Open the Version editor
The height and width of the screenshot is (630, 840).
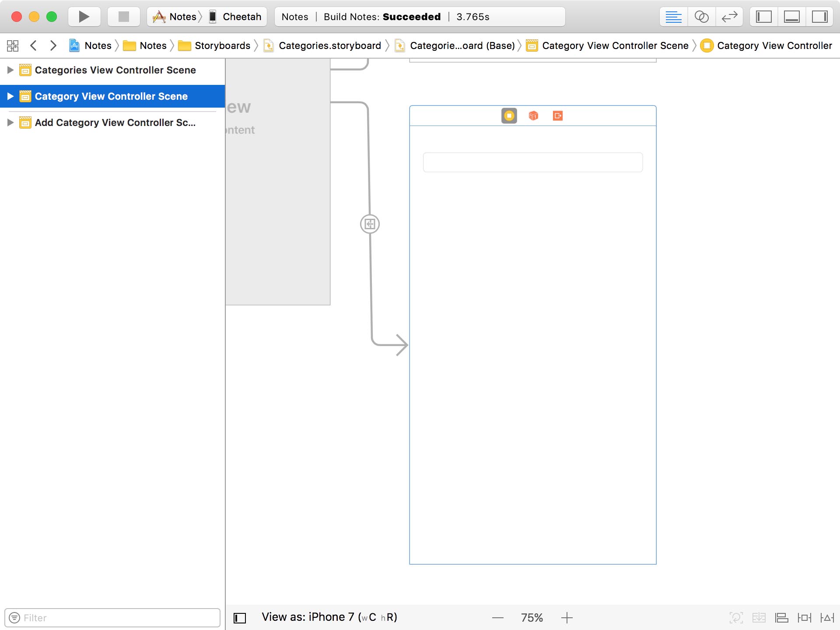pyautogui.click(x=730, y=17)
